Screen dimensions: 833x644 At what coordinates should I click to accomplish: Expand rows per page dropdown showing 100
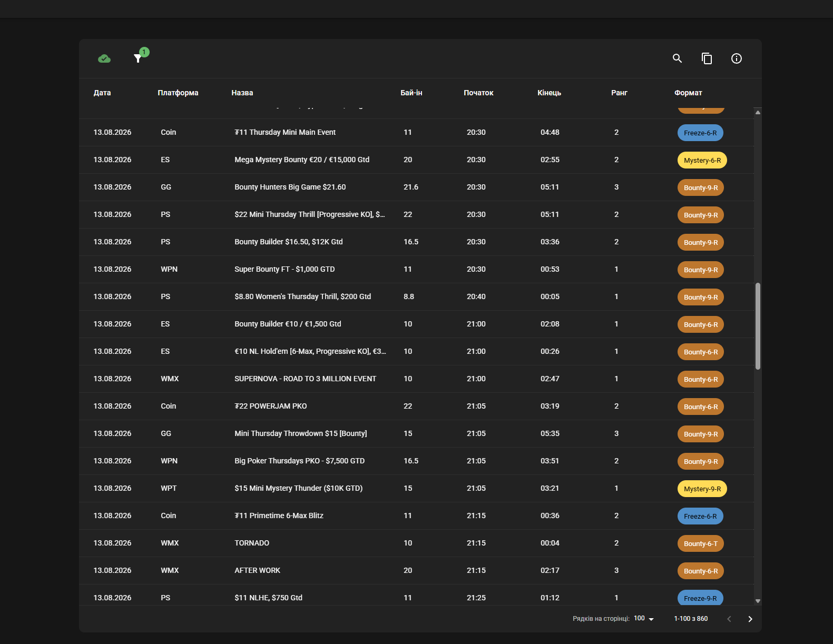644,619
